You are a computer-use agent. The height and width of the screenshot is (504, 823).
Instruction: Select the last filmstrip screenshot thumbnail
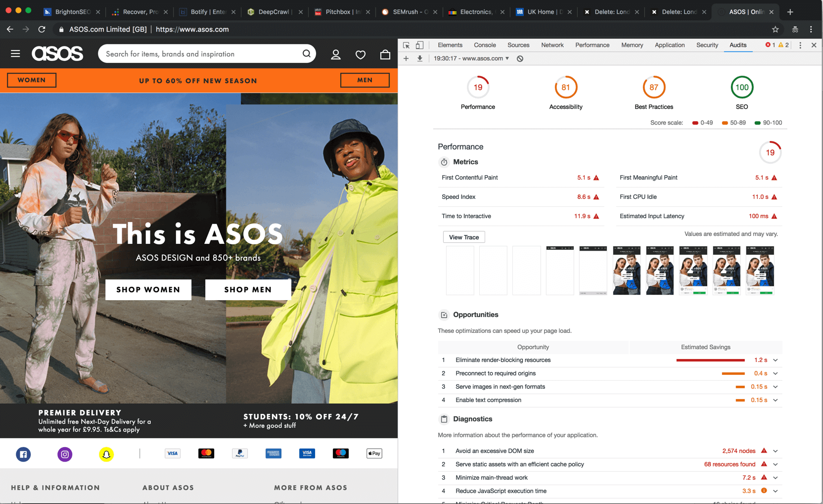point(760,271)
